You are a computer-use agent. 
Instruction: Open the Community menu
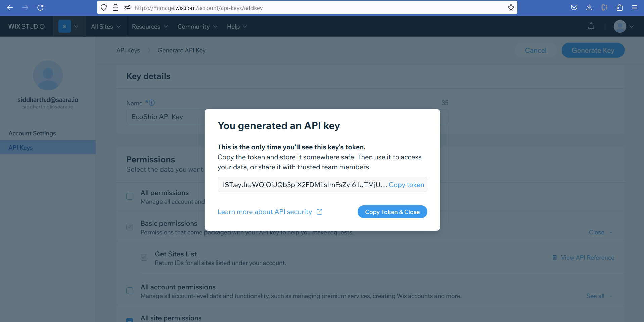click(197, 26)
